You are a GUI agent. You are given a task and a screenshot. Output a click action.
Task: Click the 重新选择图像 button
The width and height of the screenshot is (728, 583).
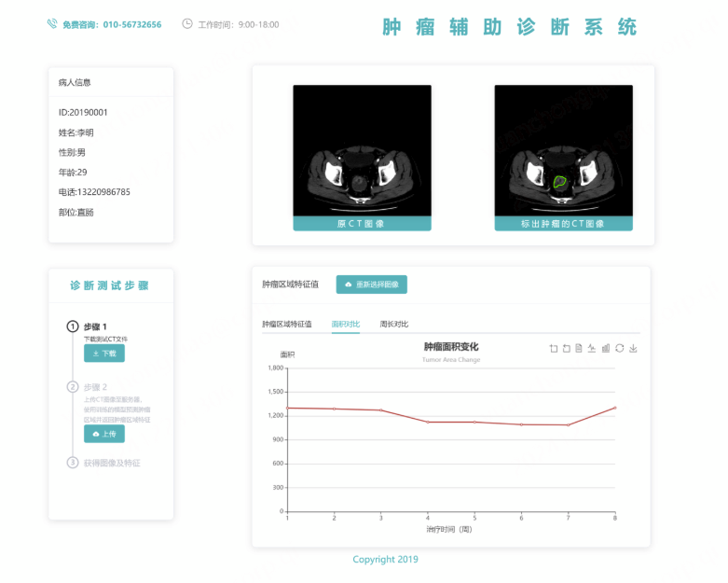(371, 285)
